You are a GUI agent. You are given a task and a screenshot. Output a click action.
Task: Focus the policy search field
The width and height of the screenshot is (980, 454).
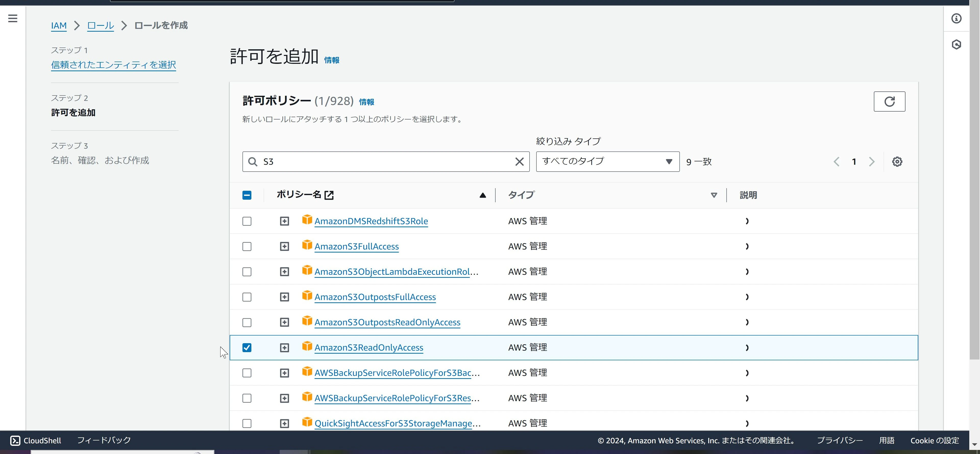[386, 162]
